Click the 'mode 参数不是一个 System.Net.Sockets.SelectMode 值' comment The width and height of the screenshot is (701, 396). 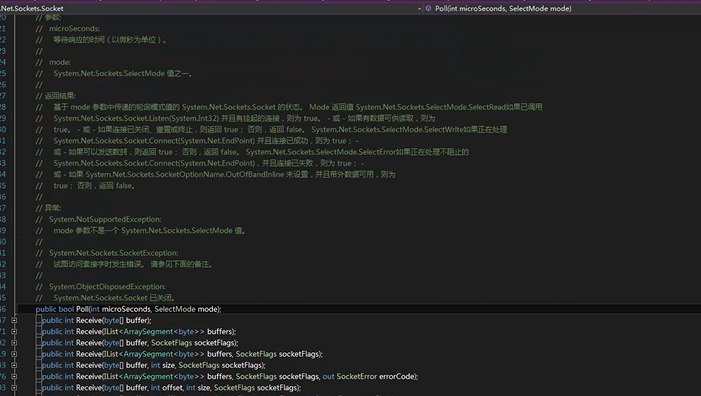tap(149, 231)
